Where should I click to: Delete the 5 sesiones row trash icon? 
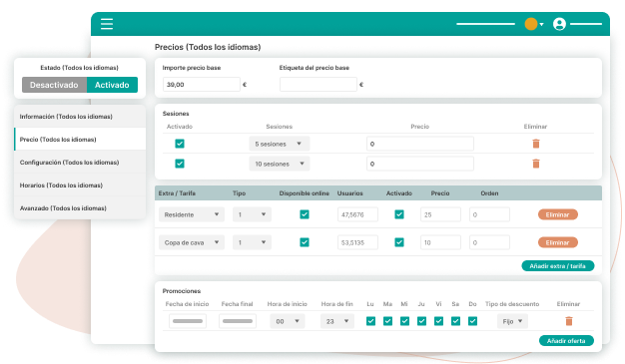tap(536, 144)
